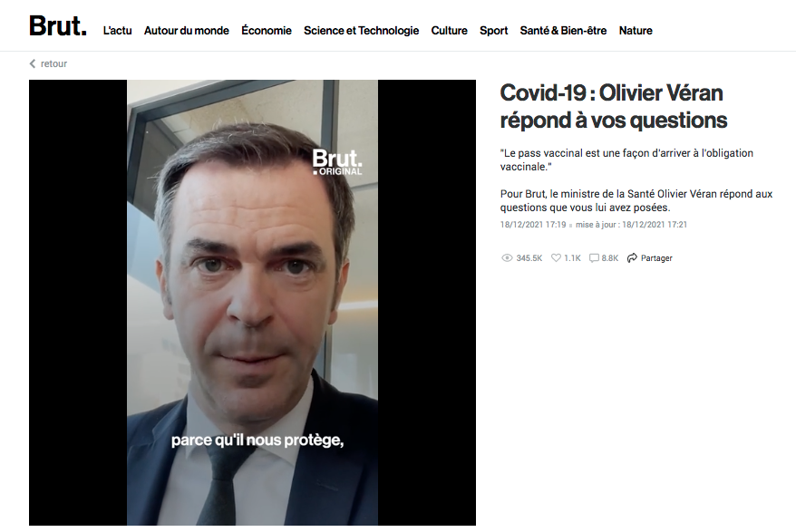Select Science et Technologie in navigation

tap(362, 31)
